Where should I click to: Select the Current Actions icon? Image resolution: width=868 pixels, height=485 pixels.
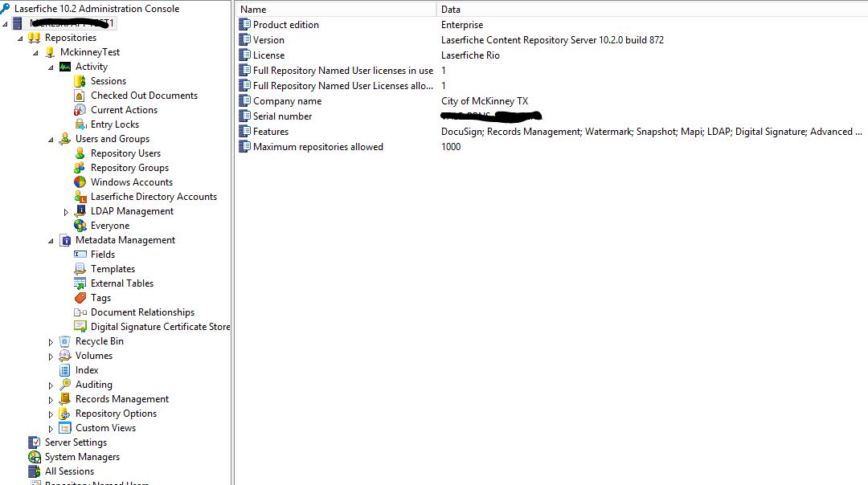click(x=80, y=109)
